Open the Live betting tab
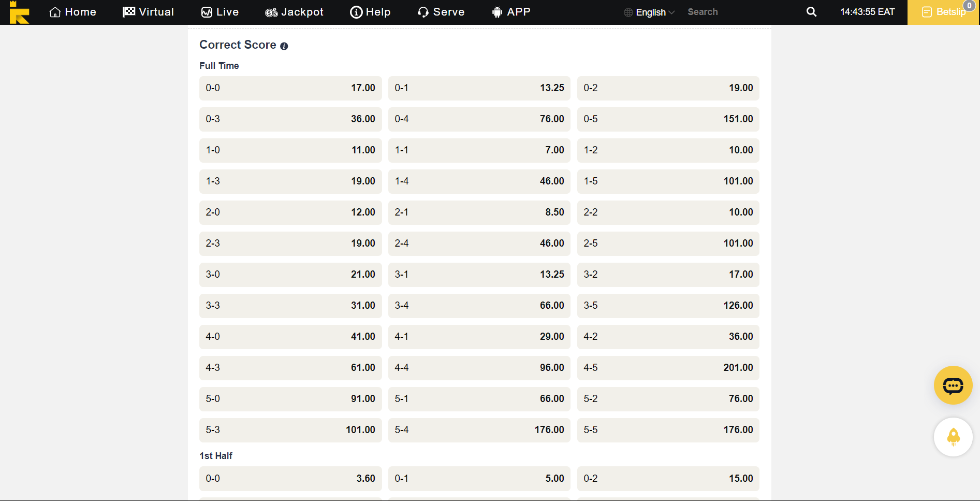This screenshot has width=980, height=501. pyautogui.click(x=220, y=12)
